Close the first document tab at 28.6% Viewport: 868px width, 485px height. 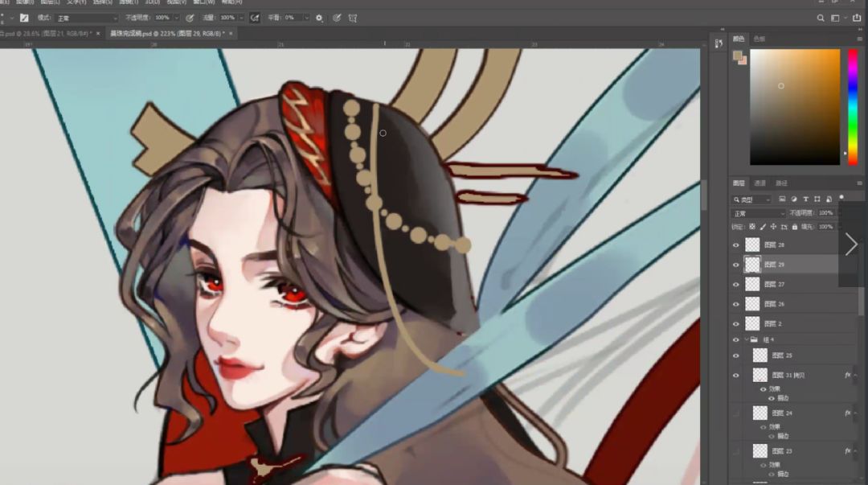pyautogui.click(x=98, y=34)
